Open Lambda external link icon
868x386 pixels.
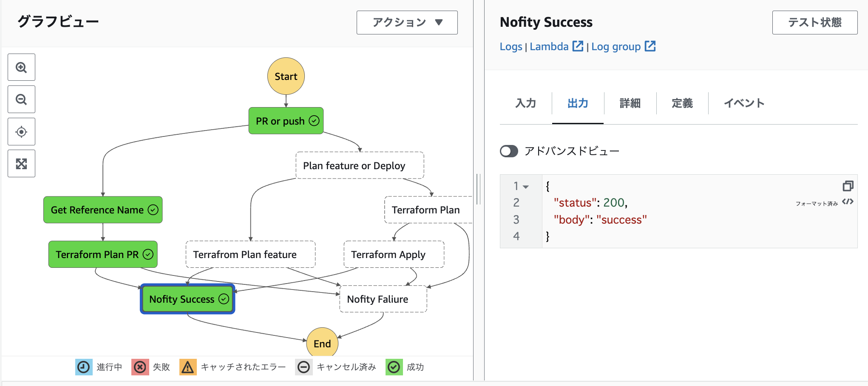click(578, 46)
